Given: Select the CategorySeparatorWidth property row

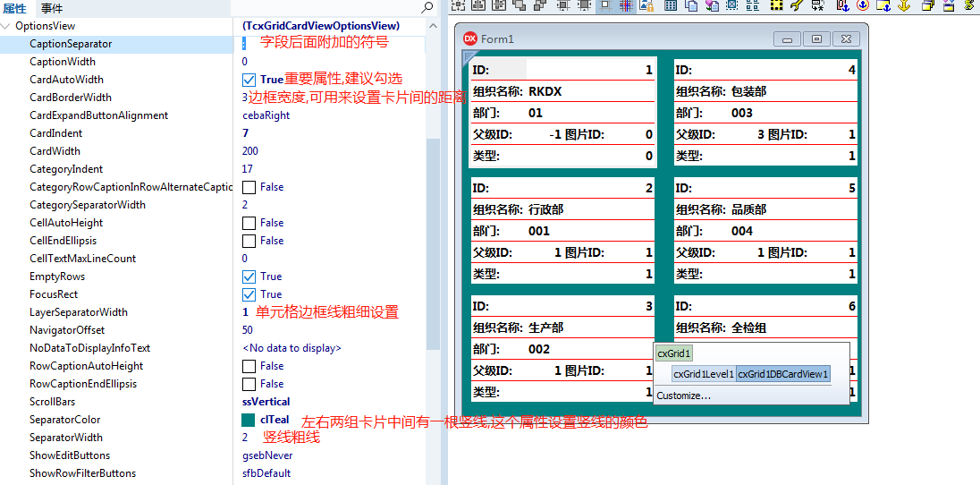Looking at the screenshot, I should click(x=116, y=205).
